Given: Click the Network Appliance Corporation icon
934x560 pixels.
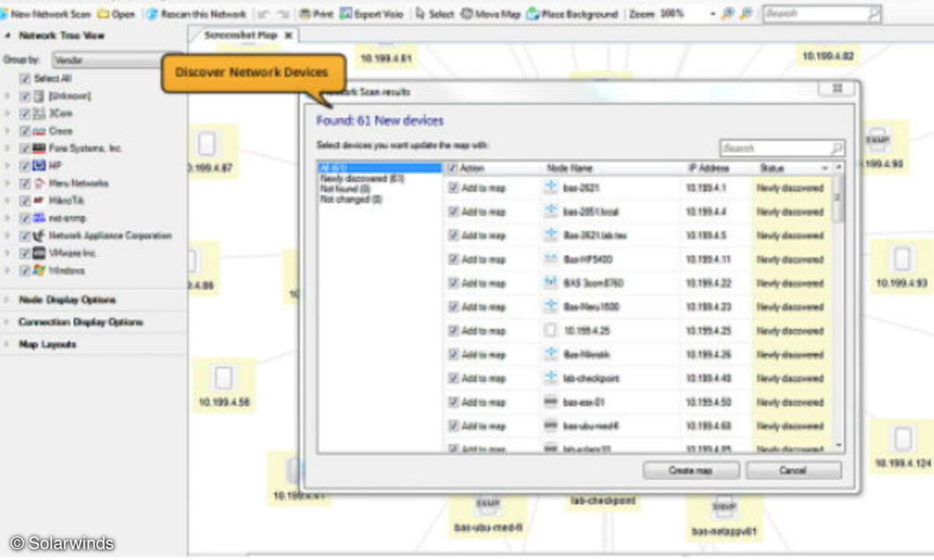Looking at the screenshot, I should (x=39, y=236).
